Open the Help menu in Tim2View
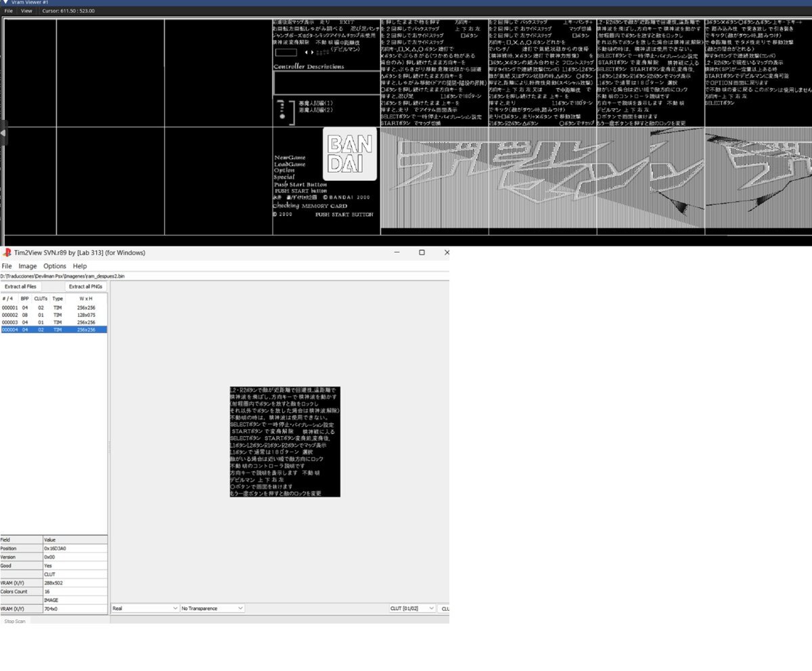 (x=79, y=266)
